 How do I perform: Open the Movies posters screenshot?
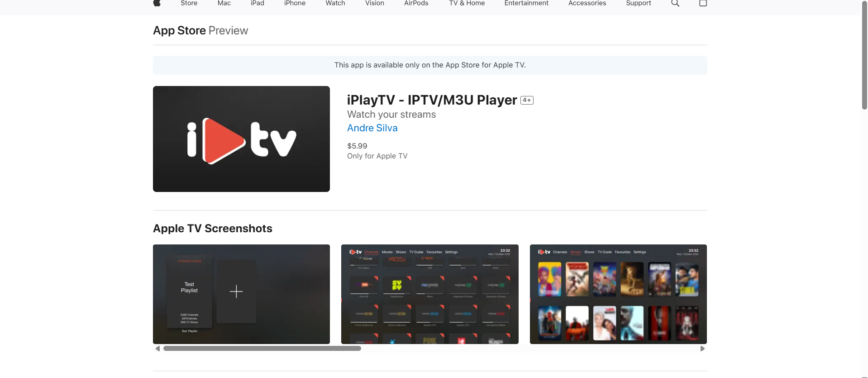point(618,294)
